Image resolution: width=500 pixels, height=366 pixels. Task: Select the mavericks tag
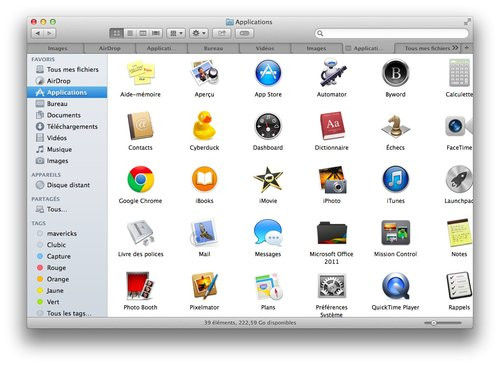point(67,233)
